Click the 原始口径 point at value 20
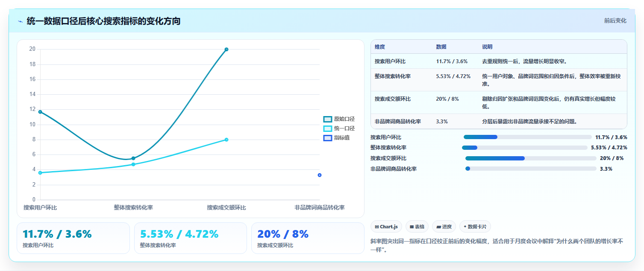 (226, 50)
